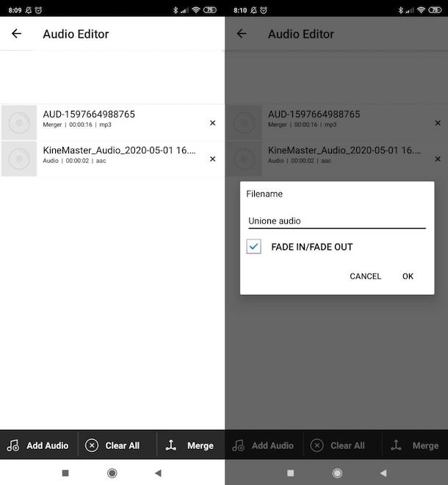The image size is (448, 485).
Task: Click Audio Editor title in left screen
Action: (76, 34)
